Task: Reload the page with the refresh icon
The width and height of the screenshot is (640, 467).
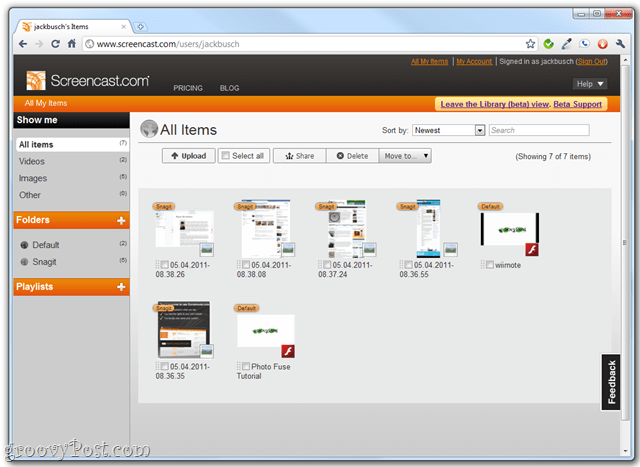Action: click(56, 44)
